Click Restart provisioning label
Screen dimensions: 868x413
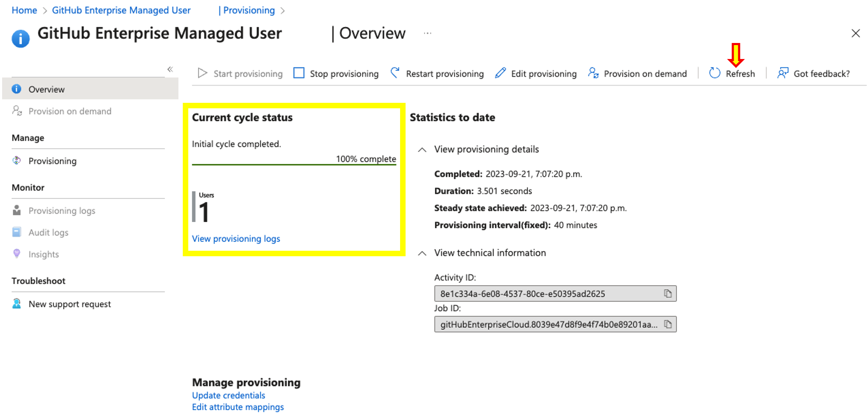(445, 74)
